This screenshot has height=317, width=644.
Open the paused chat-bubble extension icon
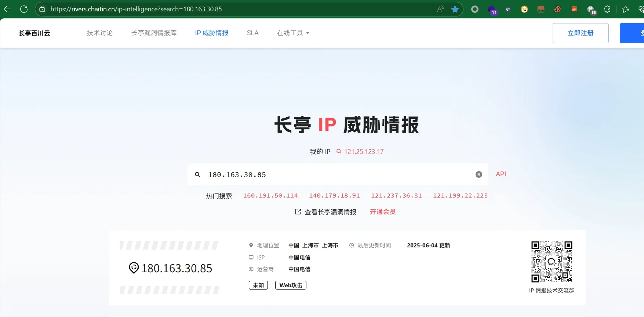tap(591, 10)
